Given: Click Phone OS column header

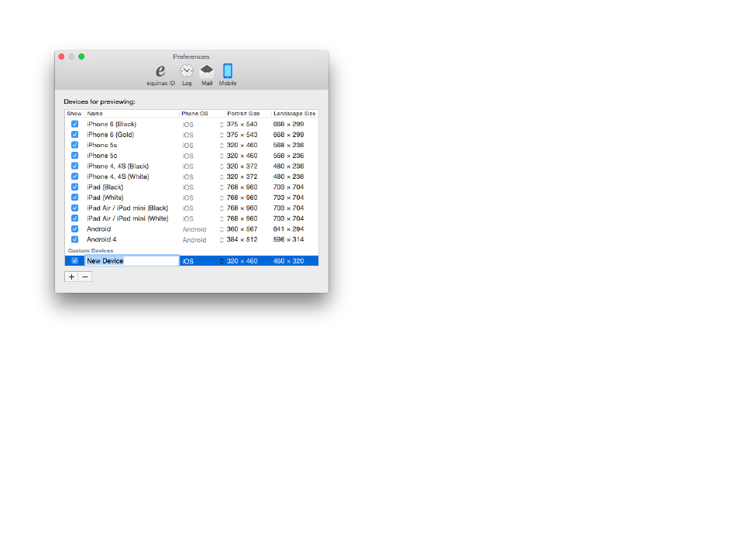Looking at the screenshot, I should 202,114.
